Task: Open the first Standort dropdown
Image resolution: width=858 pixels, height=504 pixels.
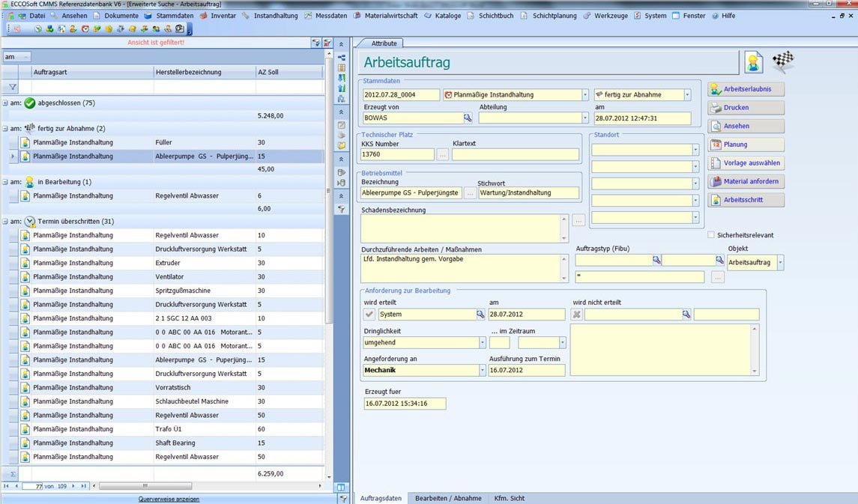Action: [695, 150]
